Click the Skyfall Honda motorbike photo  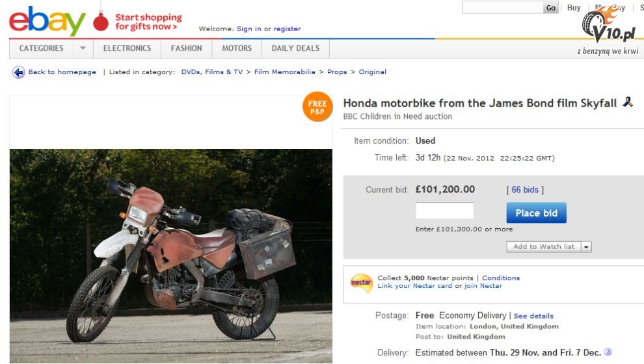tap(171, 255)
